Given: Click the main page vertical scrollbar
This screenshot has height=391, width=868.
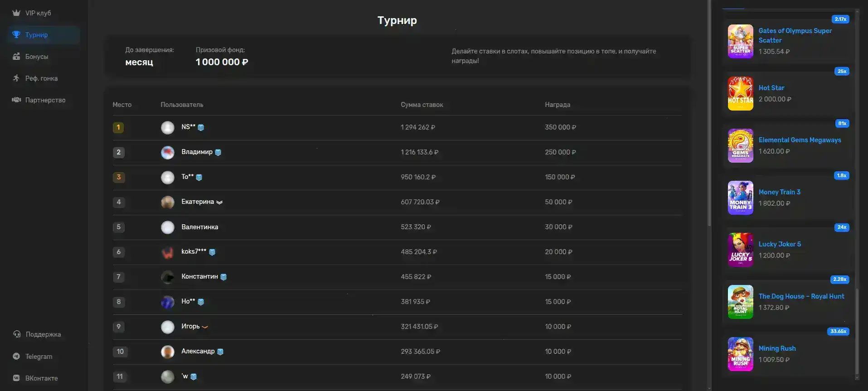Looking at the screenshot, I should click(x=709, y=113).
